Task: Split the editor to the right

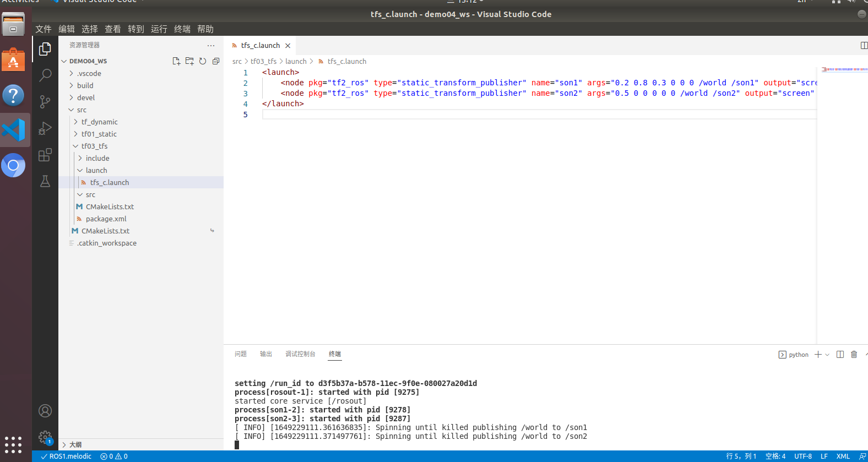Action: pos(864,45)
